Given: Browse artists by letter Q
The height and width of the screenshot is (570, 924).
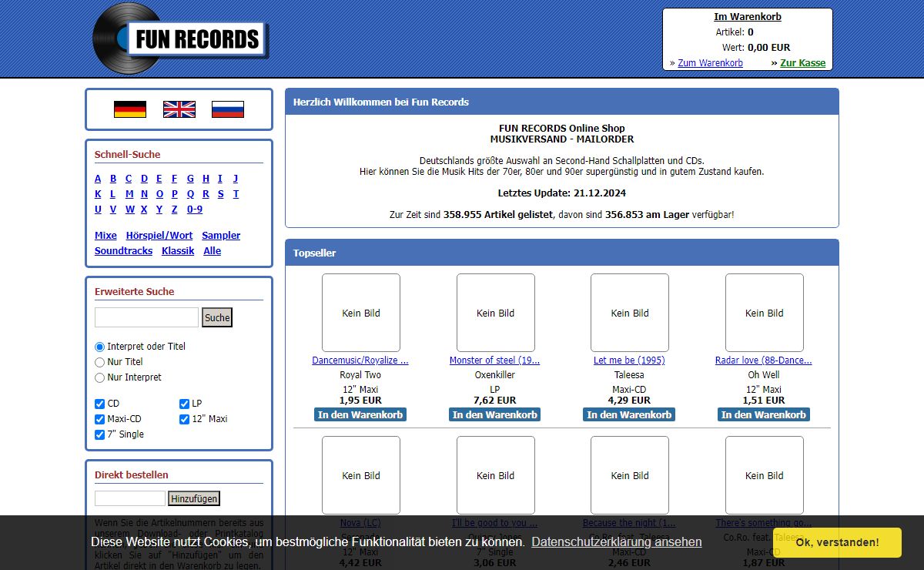Looking at the screenshot, I should 190,194.
